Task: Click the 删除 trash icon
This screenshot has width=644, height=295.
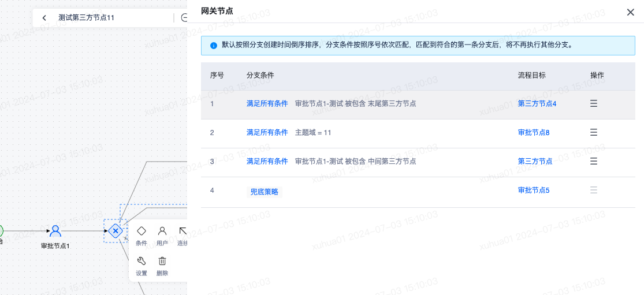Action: click(x=162, y=266)
